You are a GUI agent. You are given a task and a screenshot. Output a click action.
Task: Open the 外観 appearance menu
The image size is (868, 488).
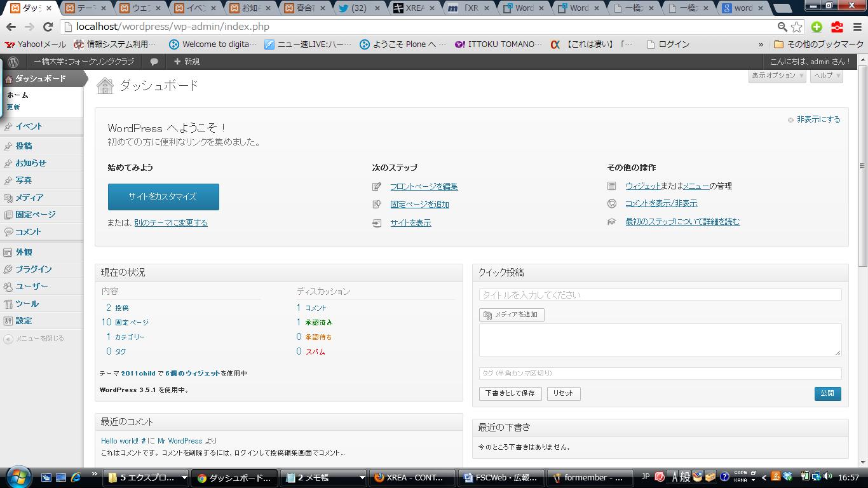[24, 252]
